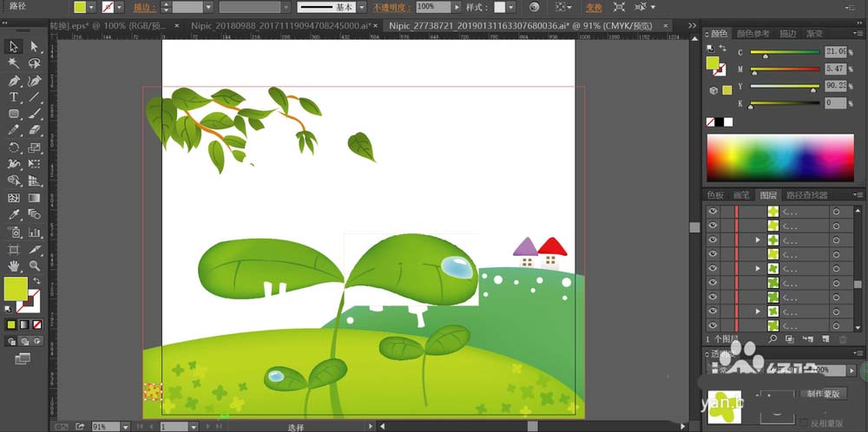868x432 pixels.
Task: Open the 颜色参考 panel tab
Action: pyautogui.click(x=753, y=34)
